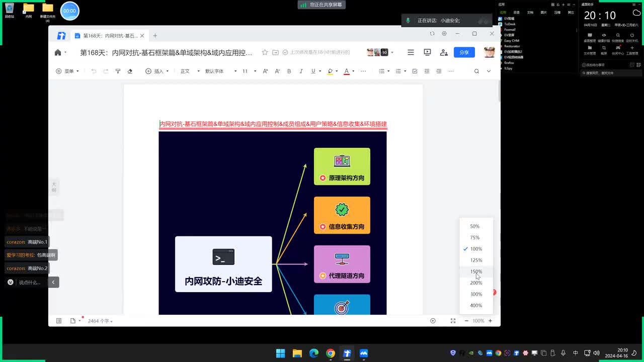Star the document as favorite

[265, 52]
